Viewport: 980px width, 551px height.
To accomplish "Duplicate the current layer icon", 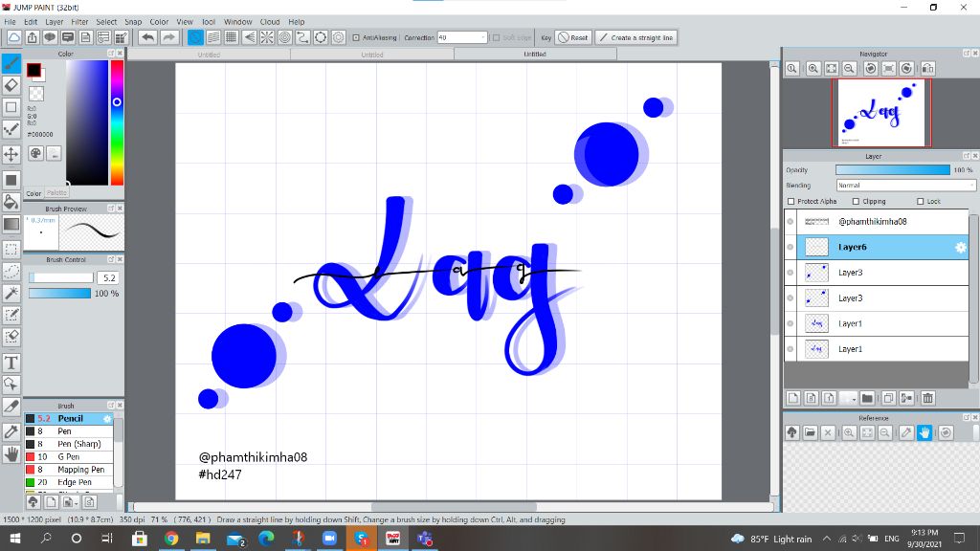I will (x=888, y=398).
